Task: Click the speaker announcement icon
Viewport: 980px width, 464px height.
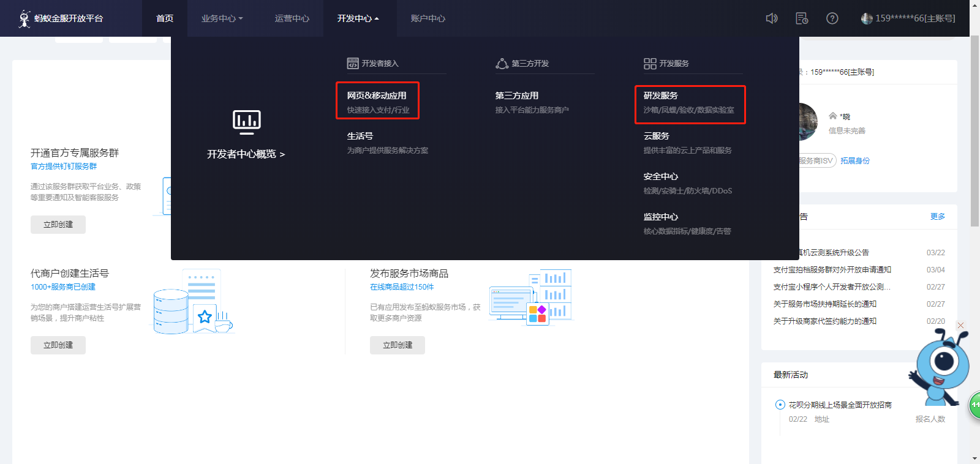Action: click(772, 18)
